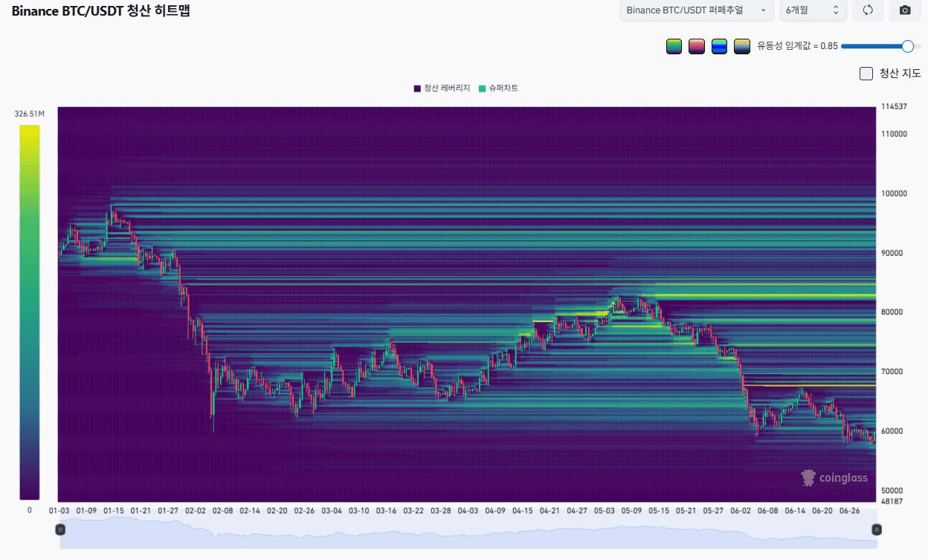Enable the 청산 지도 checkbox
Image resolution: width=928 pixels, height=560 pixels.
point(866,73)
